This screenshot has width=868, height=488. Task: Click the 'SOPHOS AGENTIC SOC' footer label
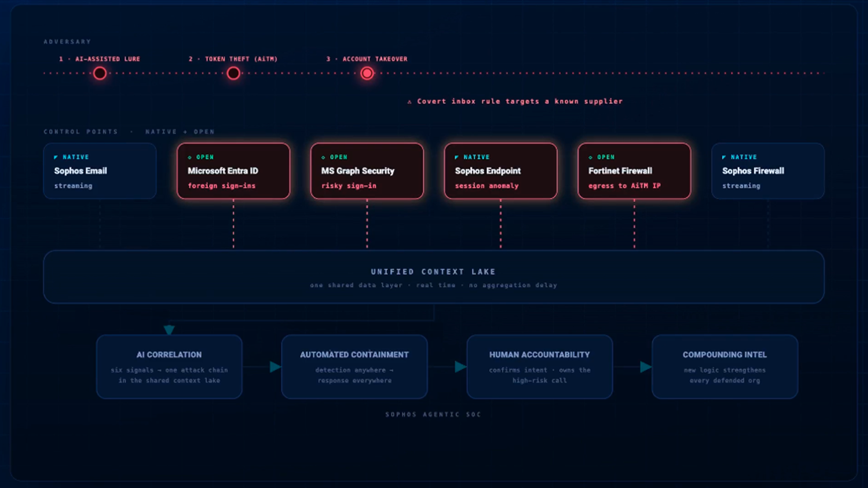433,414
